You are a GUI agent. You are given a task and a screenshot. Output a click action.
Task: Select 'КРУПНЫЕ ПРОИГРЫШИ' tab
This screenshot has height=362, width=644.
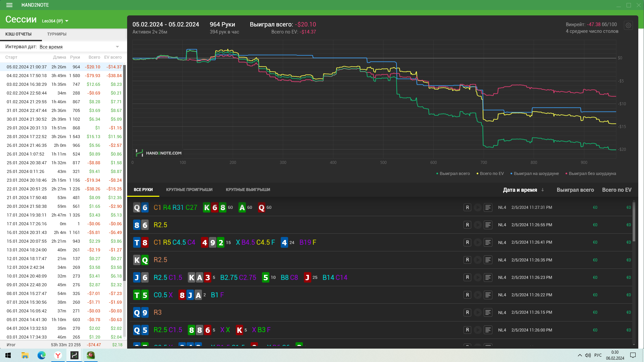[189, 190]
